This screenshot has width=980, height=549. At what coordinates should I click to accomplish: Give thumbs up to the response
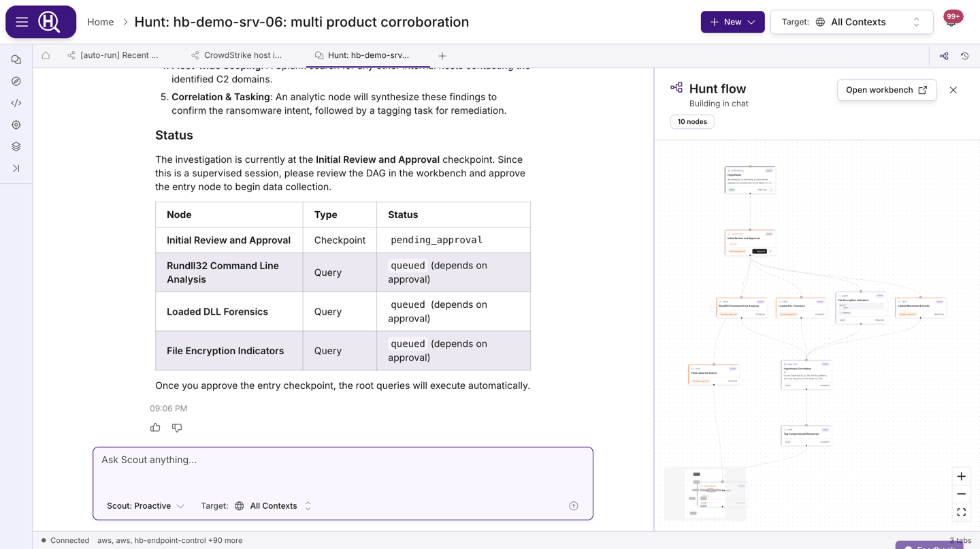coord(155,428)
